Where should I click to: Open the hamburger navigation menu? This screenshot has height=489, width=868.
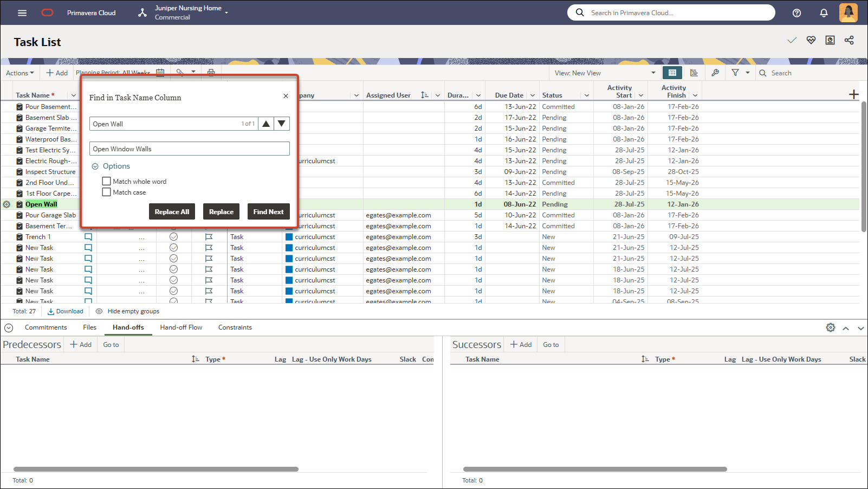click(x=22, y=12)
